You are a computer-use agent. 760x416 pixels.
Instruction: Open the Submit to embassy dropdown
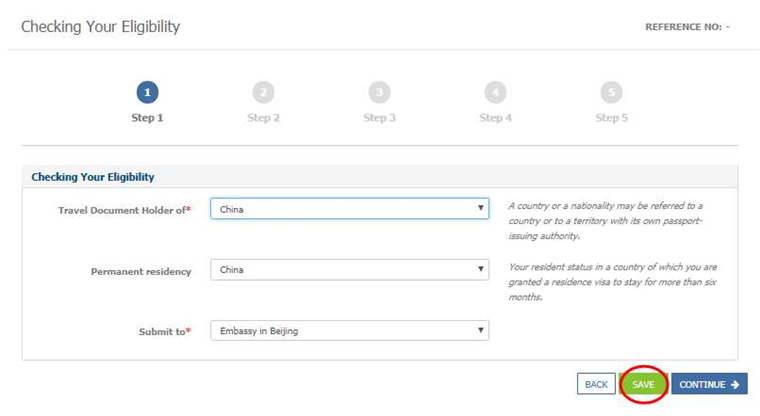349,331
